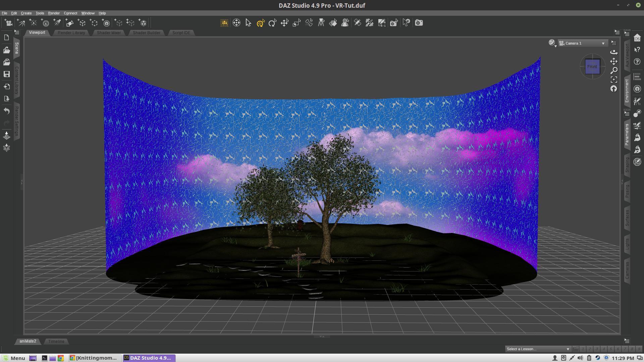
Task: Click the Frame selection viewport control
Action: pyautogui.click(x=614, y=80)
